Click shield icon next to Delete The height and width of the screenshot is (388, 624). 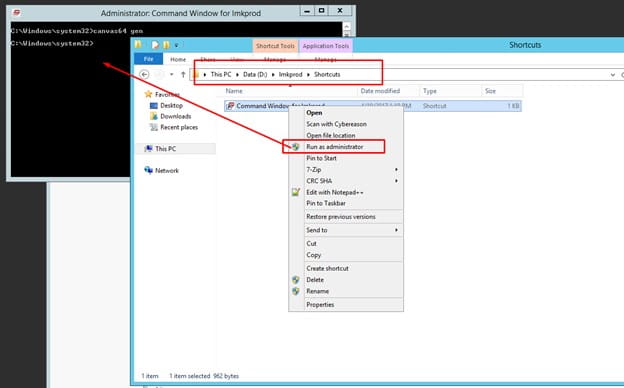296,280
